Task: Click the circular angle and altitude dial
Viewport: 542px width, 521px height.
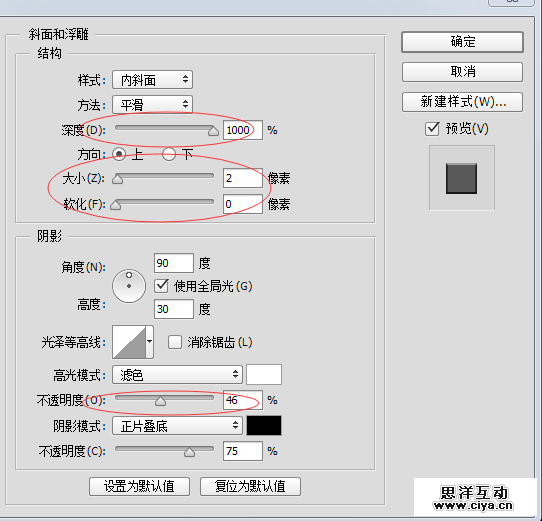Action: [x=129, y=286]
